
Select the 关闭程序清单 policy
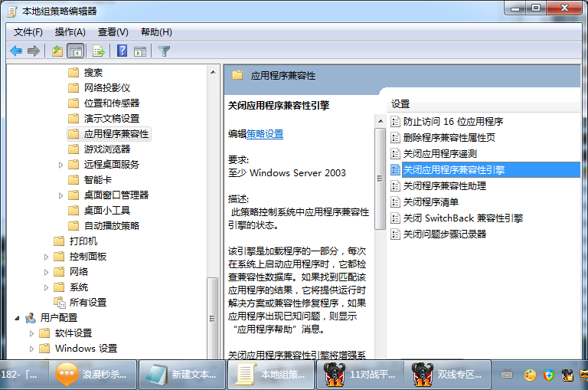431,202
